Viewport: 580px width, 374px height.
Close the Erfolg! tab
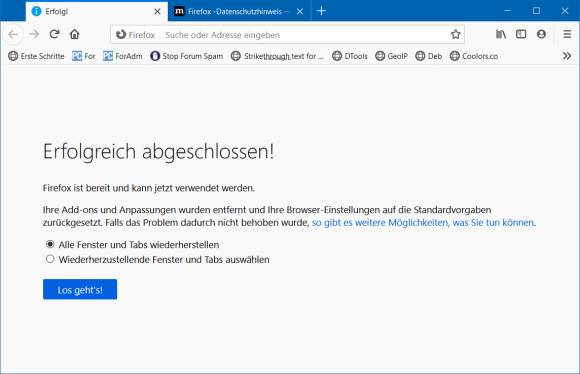pyautogui.click(x=157, y=11)
